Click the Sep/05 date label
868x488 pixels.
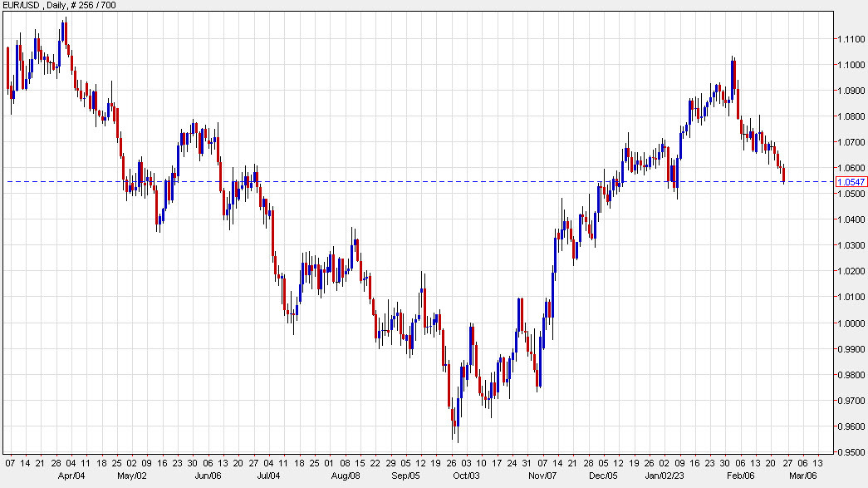pos(406,476)
